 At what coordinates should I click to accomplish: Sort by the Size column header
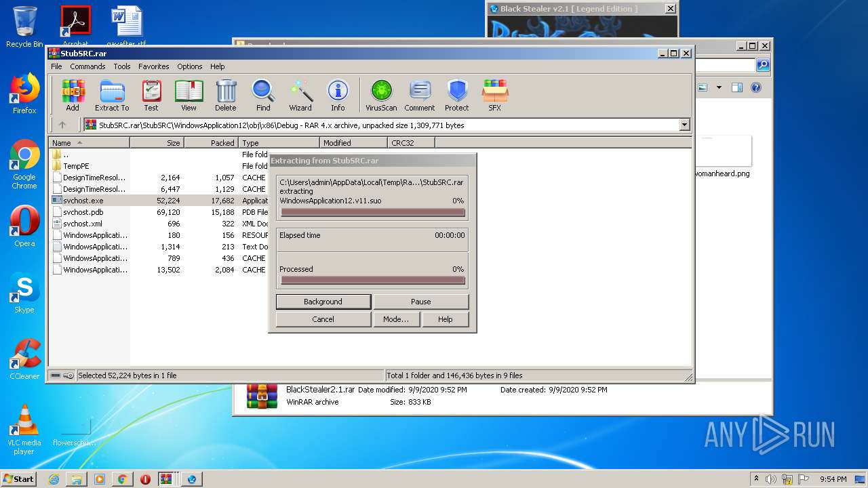pyautogui.click(x=157, y=143)
